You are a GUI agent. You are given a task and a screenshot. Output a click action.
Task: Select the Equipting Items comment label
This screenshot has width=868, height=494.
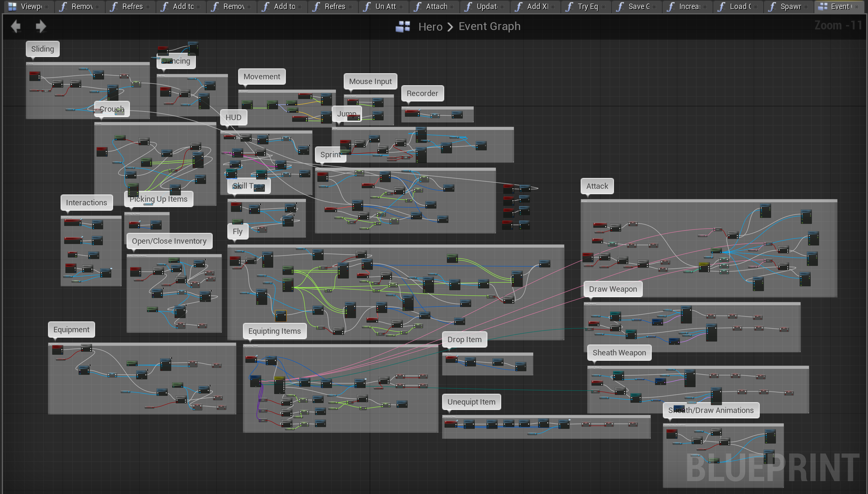coord(274,331)
